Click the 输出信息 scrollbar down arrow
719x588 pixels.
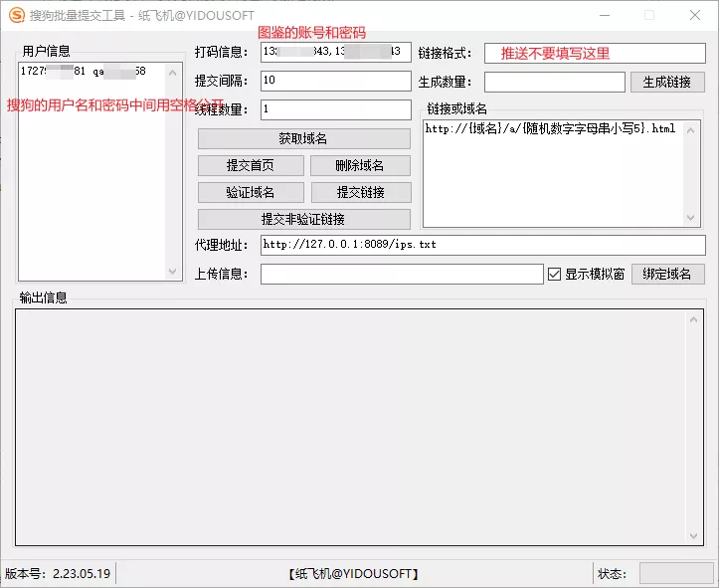[694, 535]
